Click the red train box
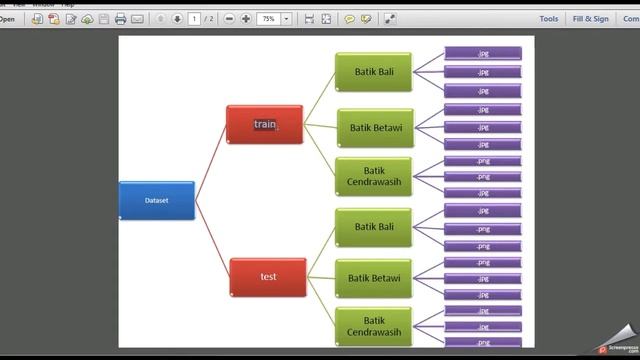 [265, 124]
